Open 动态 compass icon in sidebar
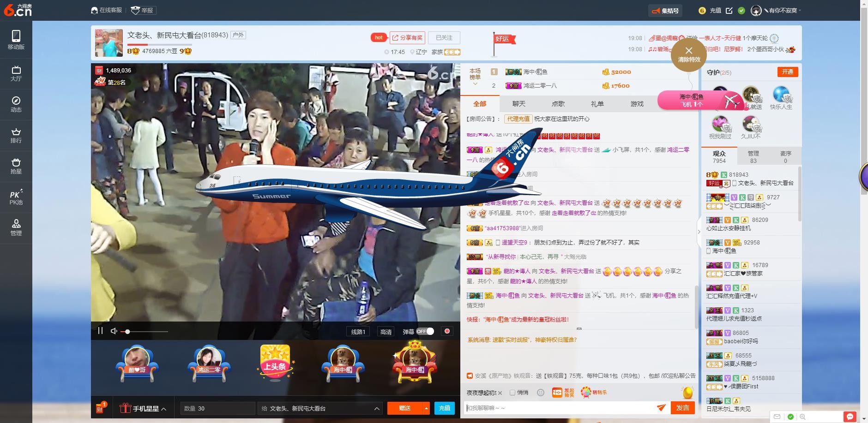 tap(16, 104)
